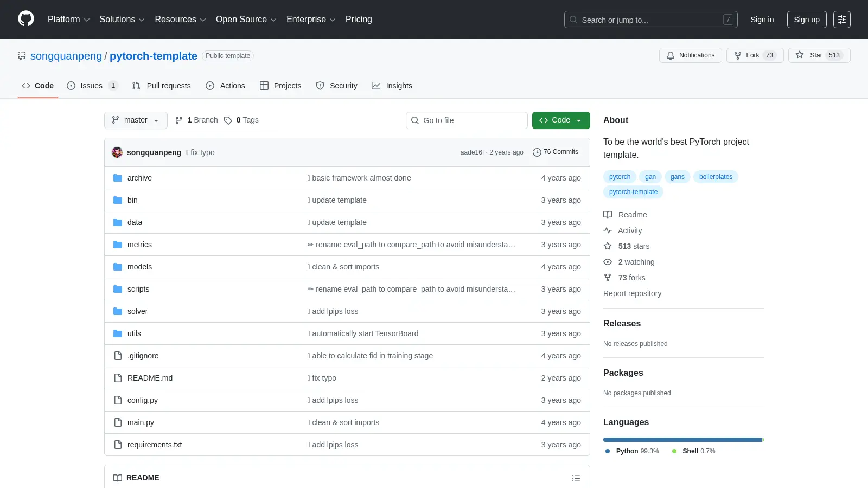Click the metrics folder icon
The height and width of the screenshot is (488, 868).
118,245
